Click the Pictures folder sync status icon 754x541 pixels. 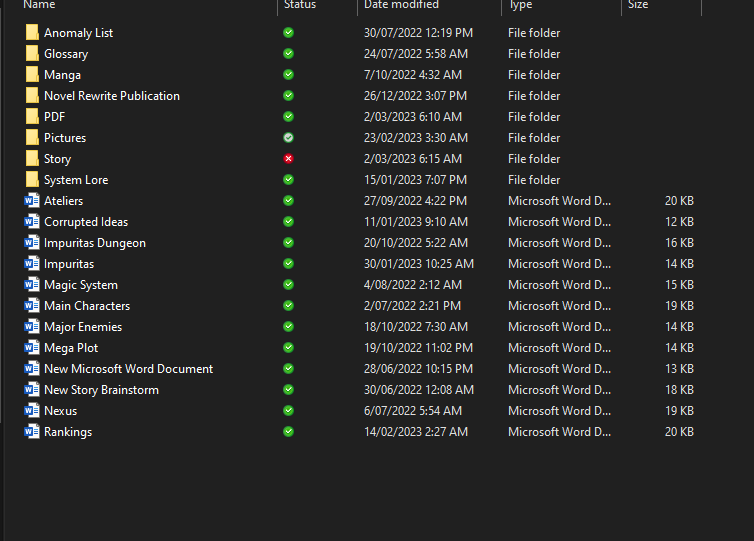tap(288, 138)
